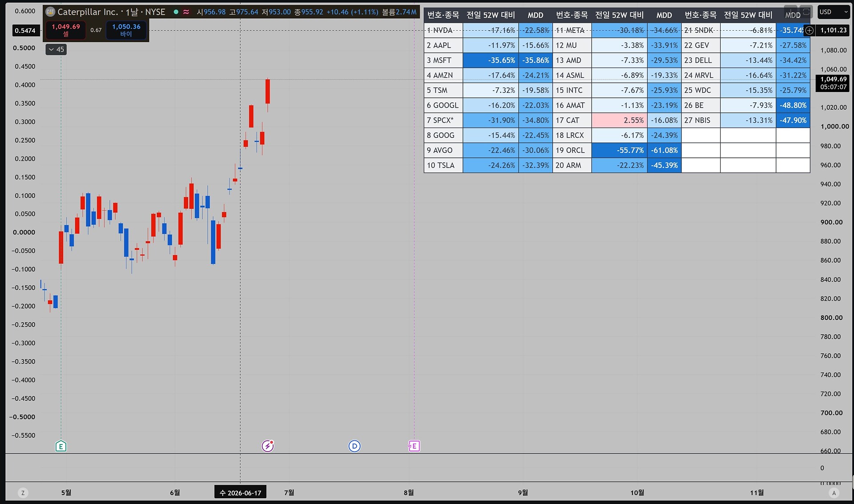Viewport: 854px width, 504px height.
Task: Click the -61.08% MDD cell
Action: [664, 150]
